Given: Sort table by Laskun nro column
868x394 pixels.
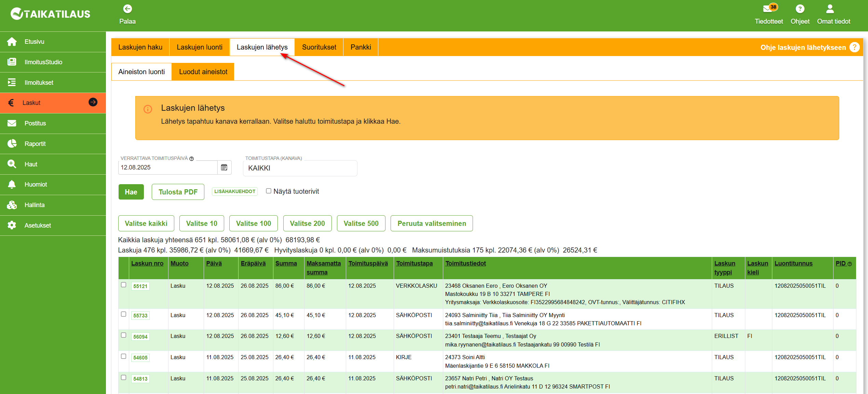Looking at the screenshot, I should [147, 263].
